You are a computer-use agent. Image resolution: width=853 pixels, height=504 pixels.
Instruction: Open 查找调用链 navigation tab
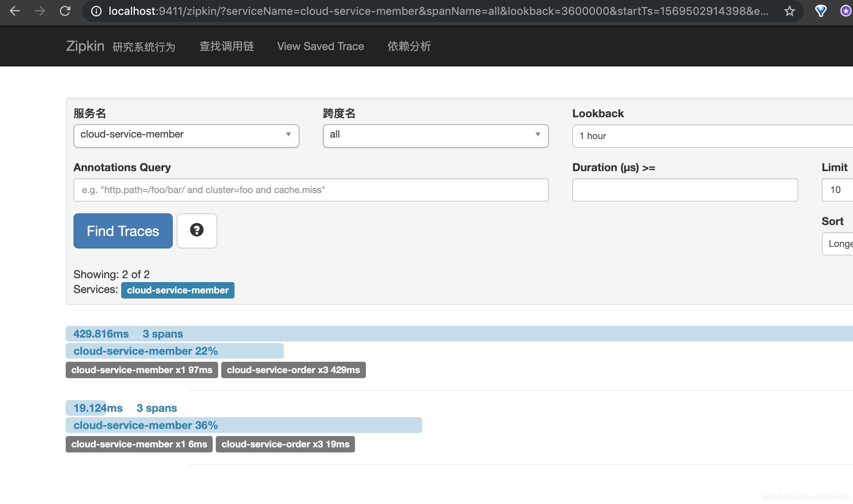[x=226, y=46]
